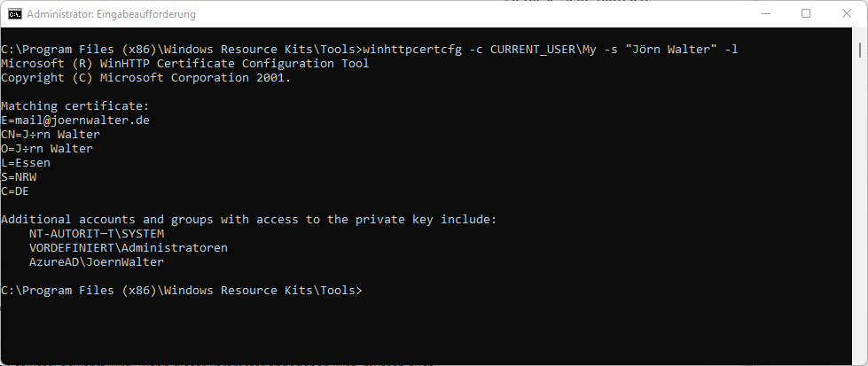Click the VORDEFINIERT\Administratoren group entry
The width and height of the screenshot is (868, 366).
pos(128,247)
